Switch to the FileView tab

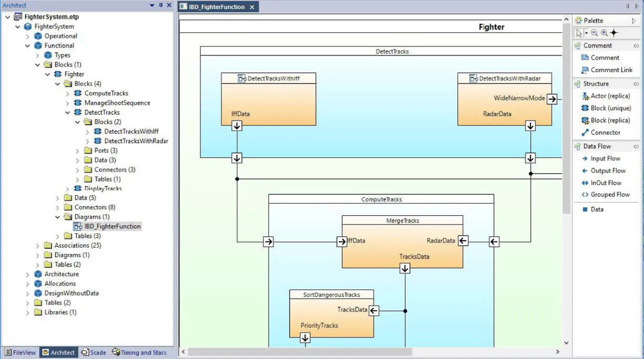pyautogui.click(x=20, y=352)
